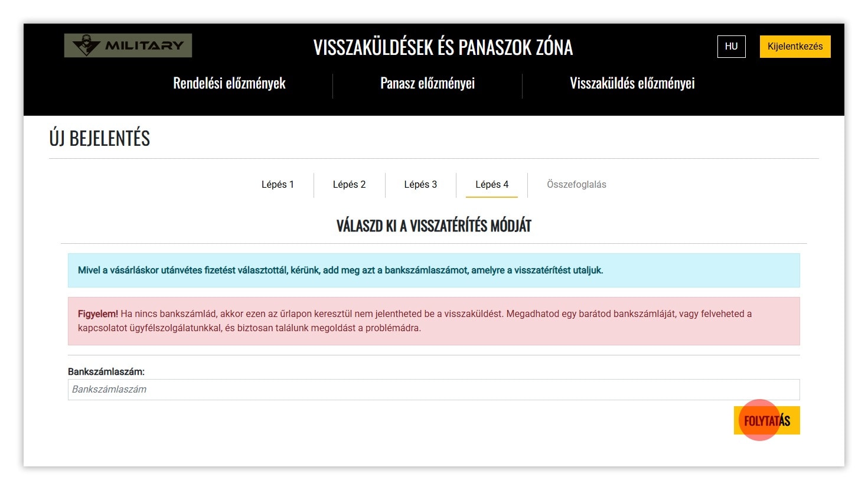Open Visszaküldés előzményei page
This screenshot has width=868, height=490.
coord(632,83)
